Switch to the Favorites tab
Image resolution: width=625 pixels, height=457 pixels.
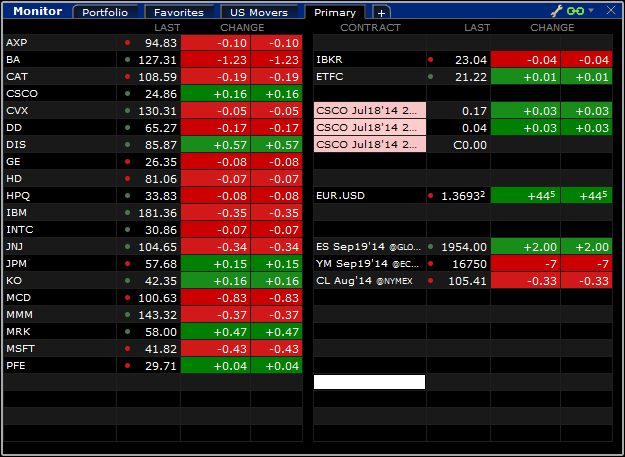[x=179, y=12]
